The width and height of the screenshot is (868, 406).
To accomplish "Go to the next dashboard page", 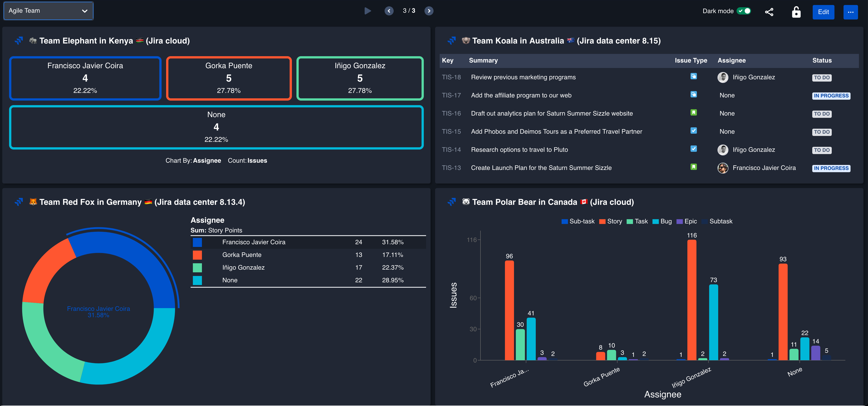I will pyautogui.click(x=429, y=11).
